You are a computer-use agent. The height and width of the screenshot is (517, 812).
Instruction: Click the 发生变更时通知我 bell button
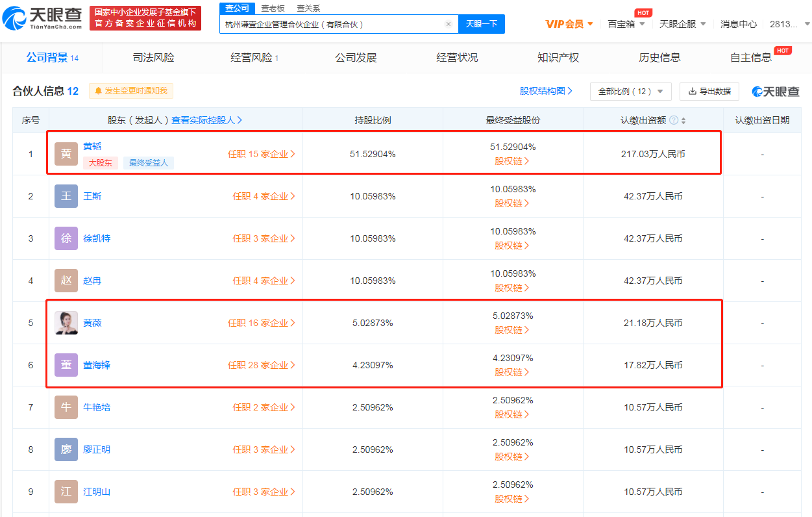[x=131, y=91]
